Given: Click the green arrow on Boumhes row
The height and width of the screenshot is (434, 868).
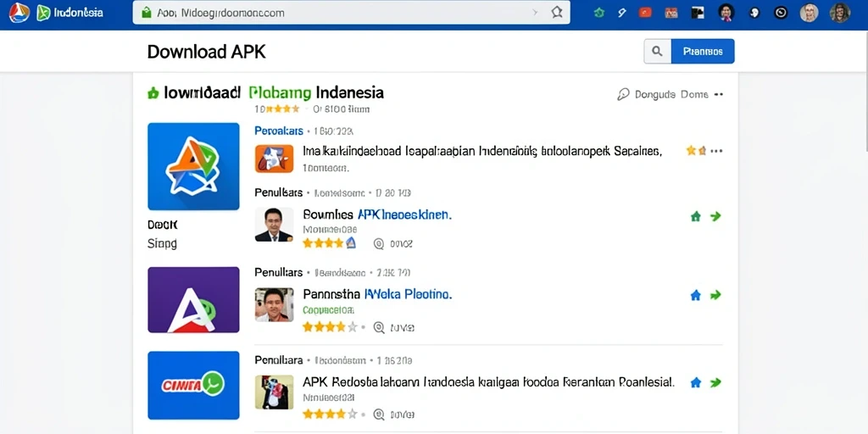Looking at the screenshot, I should (715, 216).
